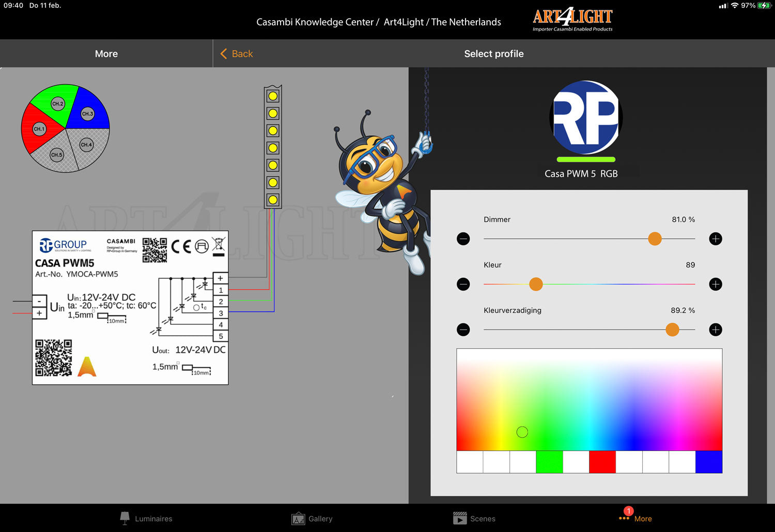Click the Gallery picture icon
Viewport: 775px width, 532px height.
[298, 519]
